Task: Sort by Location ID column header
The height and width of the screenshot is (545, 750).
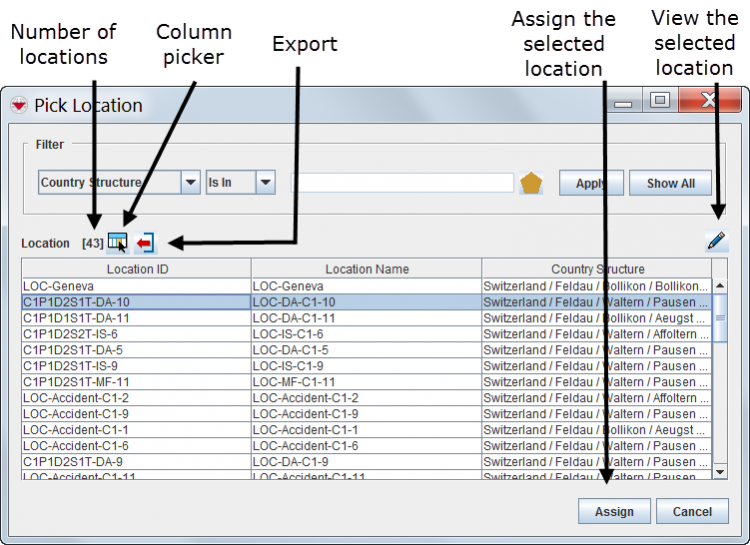Action: coord(137,269)
